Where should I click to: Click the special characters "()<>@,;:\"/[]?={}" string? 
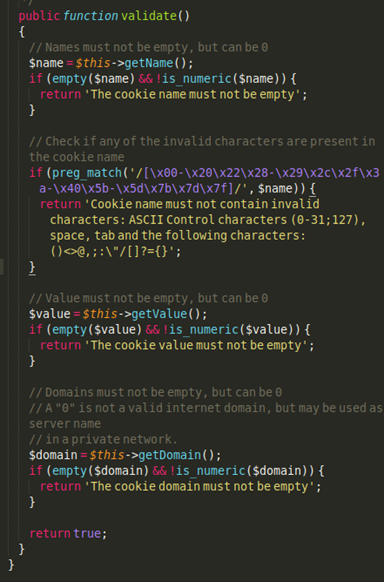(x=112, y=251)
